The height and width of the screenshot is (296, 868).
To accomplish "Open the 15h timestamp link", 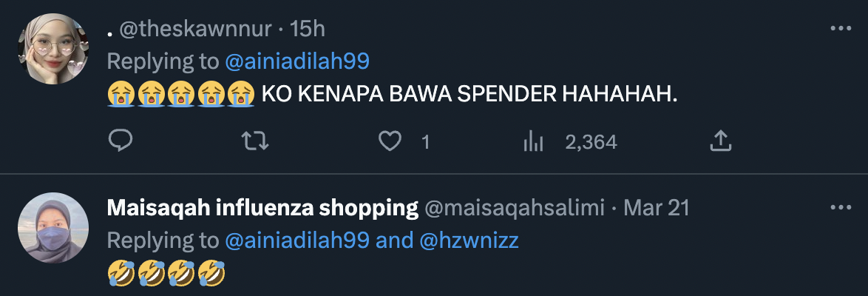I will tap(308, 30).
